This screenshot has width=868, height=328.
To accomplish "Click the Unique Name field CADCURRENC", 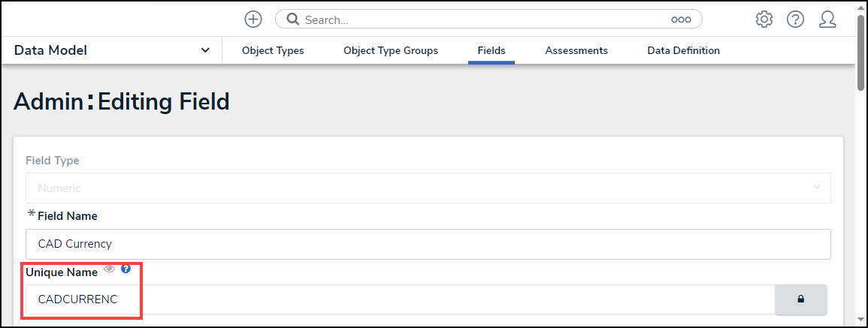I will click(398, 299).
